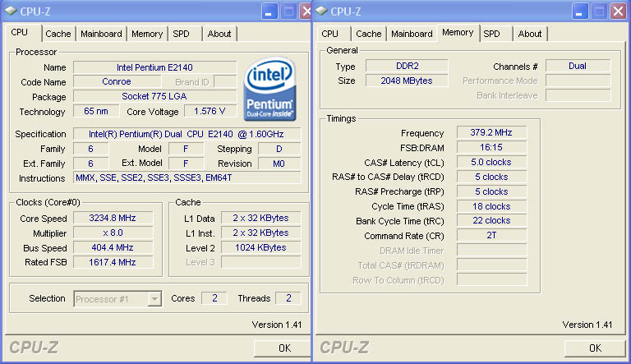
Task: Open About tab in the right window
Action: pos(530,34)
